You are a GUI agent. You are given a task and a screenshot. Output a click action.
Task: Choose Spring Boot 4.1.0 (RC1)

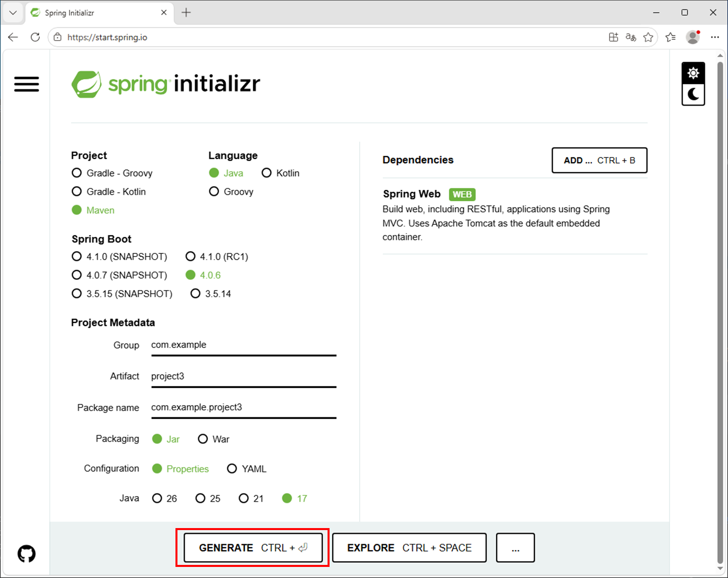click(x=217, y=257)
